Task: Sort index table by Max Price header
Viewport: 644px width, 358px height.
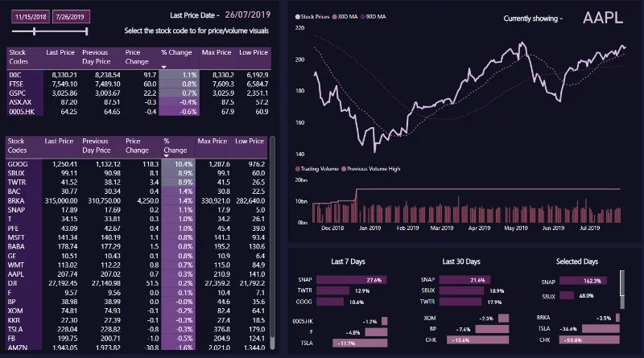Action: coord(217,52)
